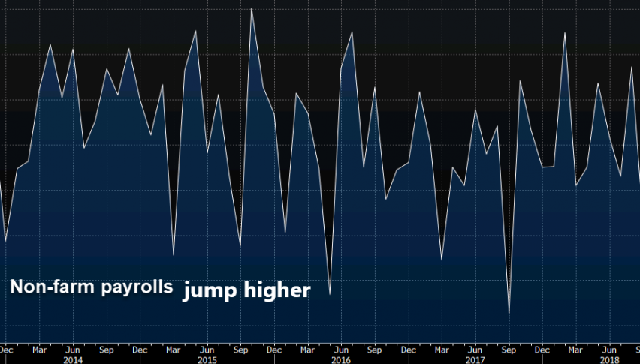Click the Mar 2015 month label
The height and width of the screenshot is (364, 640).
click(x=174, y=349)
